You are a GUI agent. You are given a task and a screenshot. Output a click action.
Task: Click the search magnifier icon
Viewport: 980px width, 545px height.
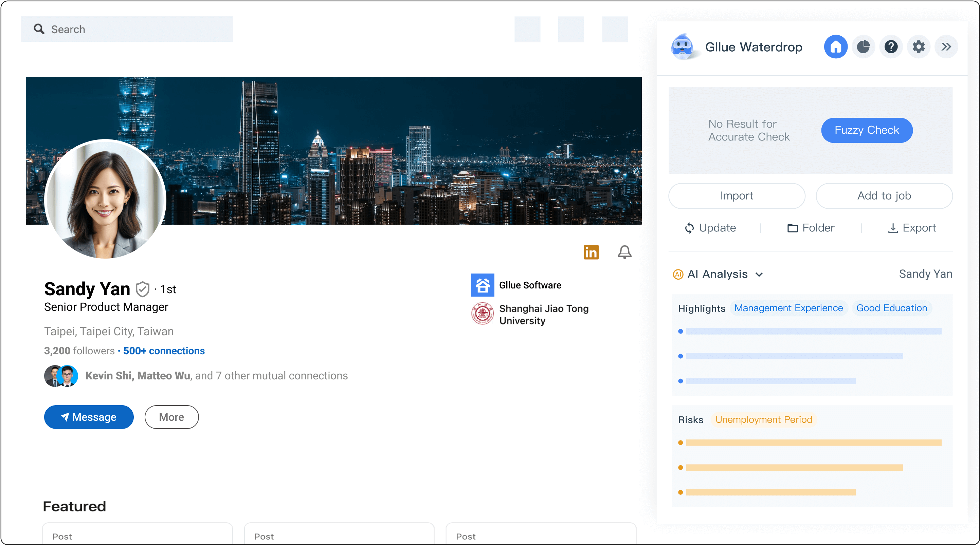pos(39,29)
